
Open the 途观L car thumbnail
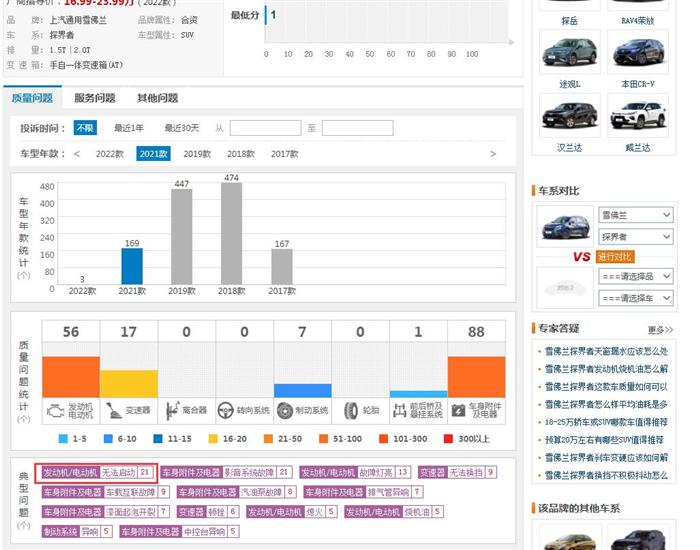point(570,52)
